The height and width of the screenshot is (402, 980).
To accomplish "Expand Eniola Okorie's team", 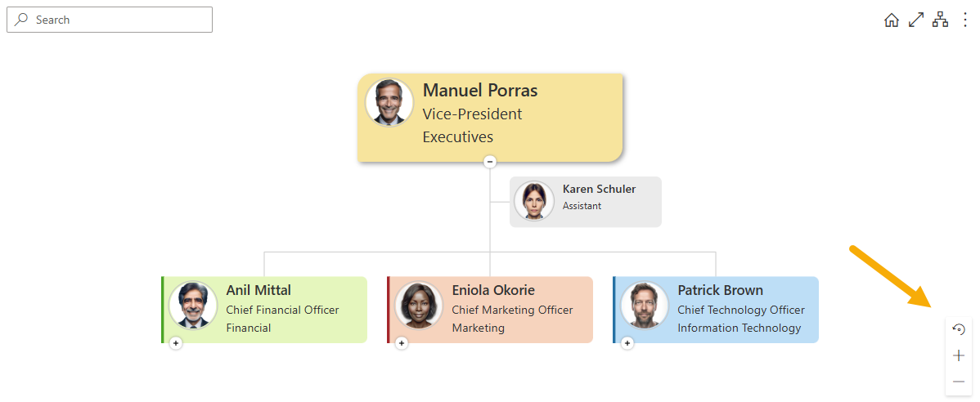I will tap(402, 342).
